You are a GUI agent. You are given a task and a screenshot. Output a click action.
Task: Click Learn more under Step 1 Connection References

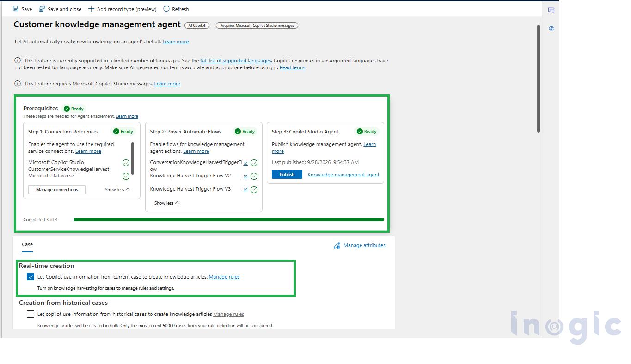click(x=88, y=151)
